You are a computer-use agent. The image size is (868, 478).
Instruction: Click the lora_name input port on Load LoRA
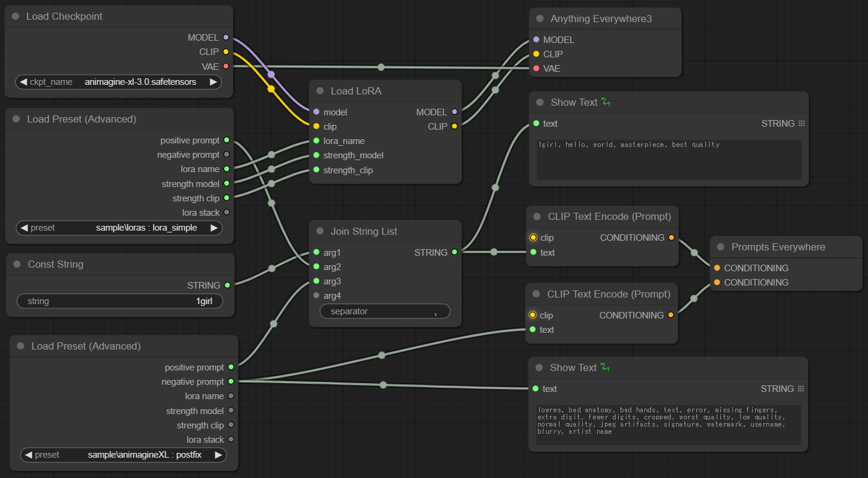[x=316, y=141]
